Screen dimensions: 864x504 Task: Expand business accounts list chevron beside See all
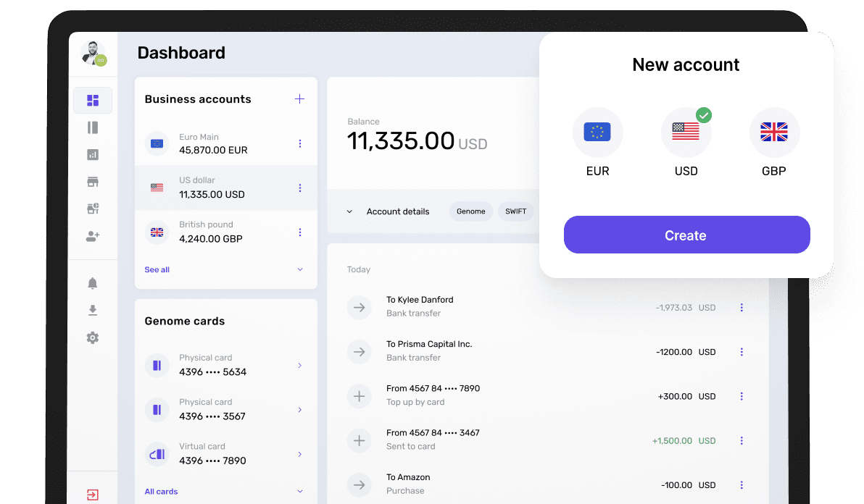pyautogui.click(x=300, y=269)
